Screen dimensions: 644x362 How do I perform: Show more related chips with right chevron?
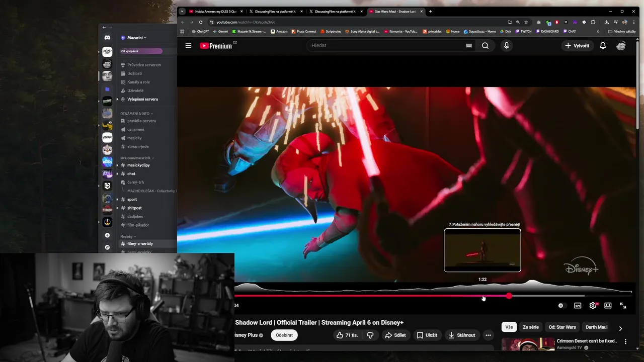(620, 328)
